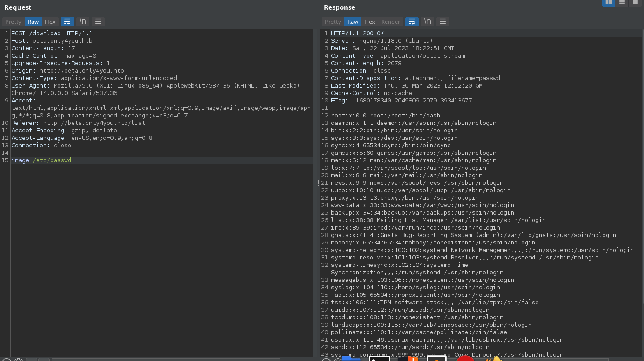Screen dimensions: 644x361
Task: Click the 'sync:x:4:65534:sync:/bin:/bin/sync' line
Action: click(x=391, y=145)
